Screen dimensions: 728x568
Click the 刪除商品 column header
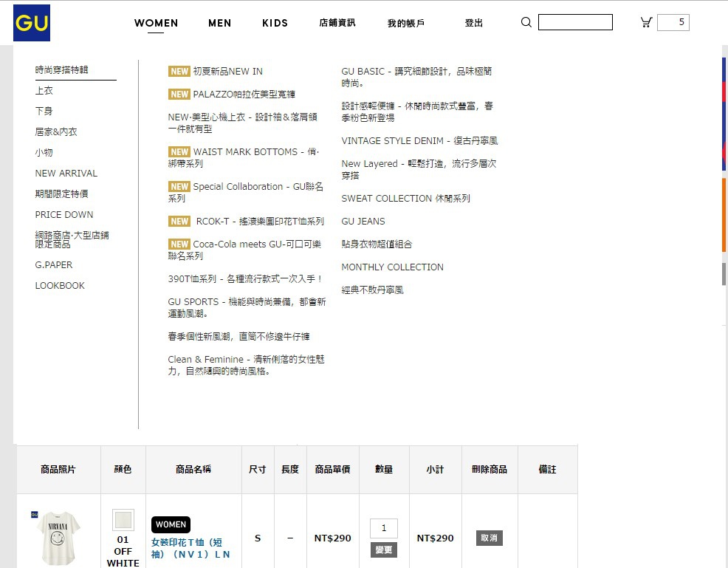click(x=490, y=470)
